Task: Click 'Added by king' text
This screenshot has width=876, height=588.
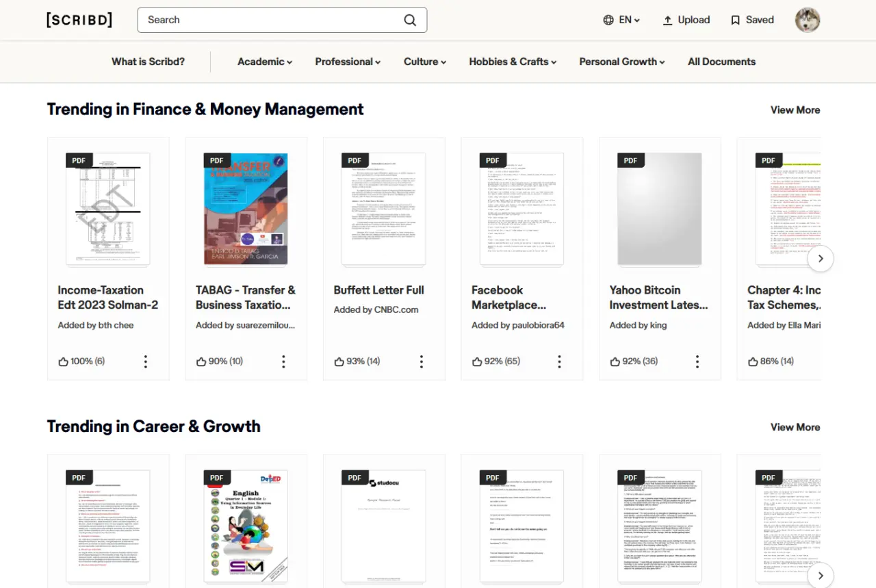Action: [x=639, y=325]
